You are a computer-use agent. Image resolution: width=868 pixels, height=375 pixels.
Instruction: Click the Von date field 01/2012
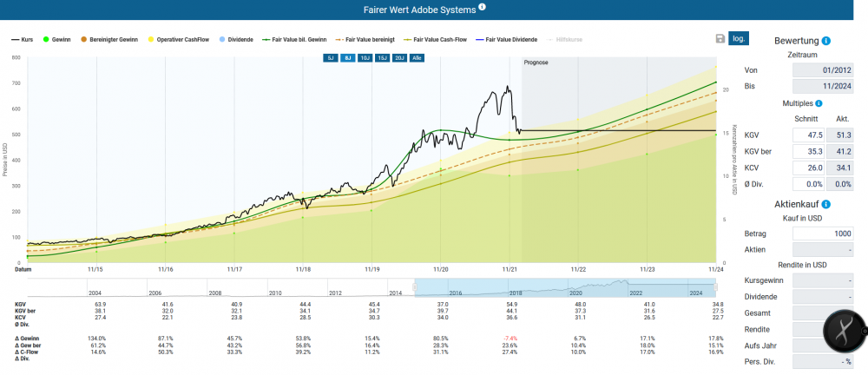click(x=823, y=70)
